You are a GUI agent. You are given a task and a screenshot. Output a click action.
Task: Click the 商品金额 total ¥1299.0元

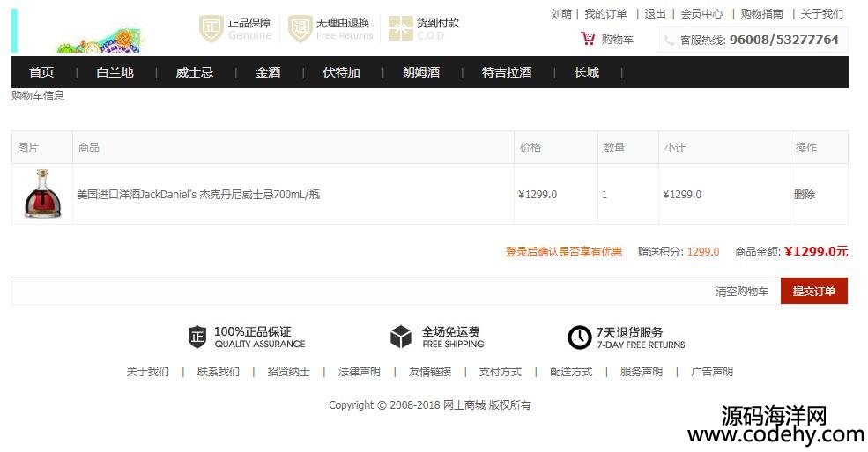coord(816,251)
